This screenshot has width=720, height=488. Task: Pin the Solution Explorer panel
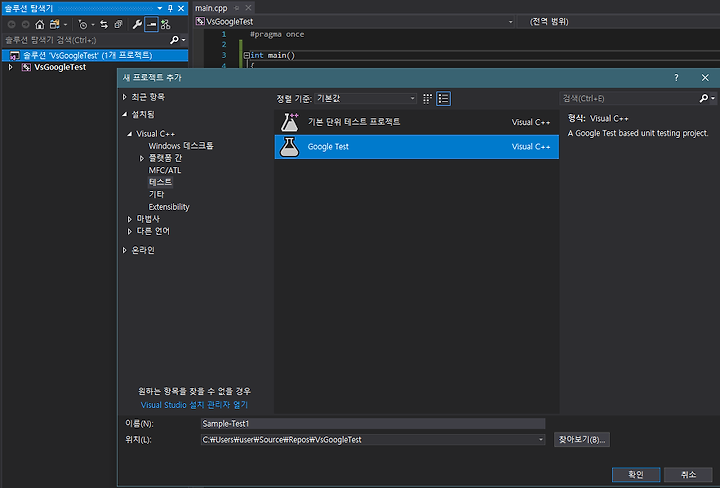170,8
